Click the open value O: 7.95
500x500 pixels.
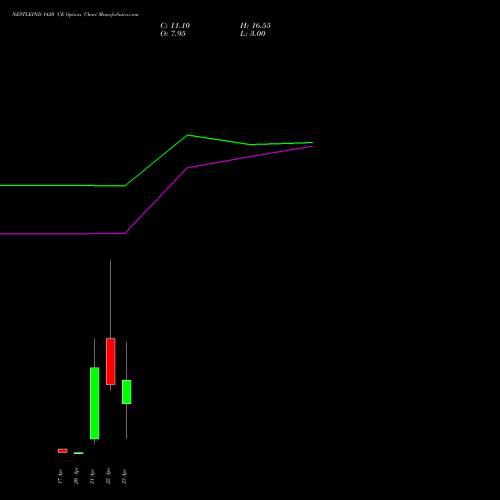click(173, 34)
